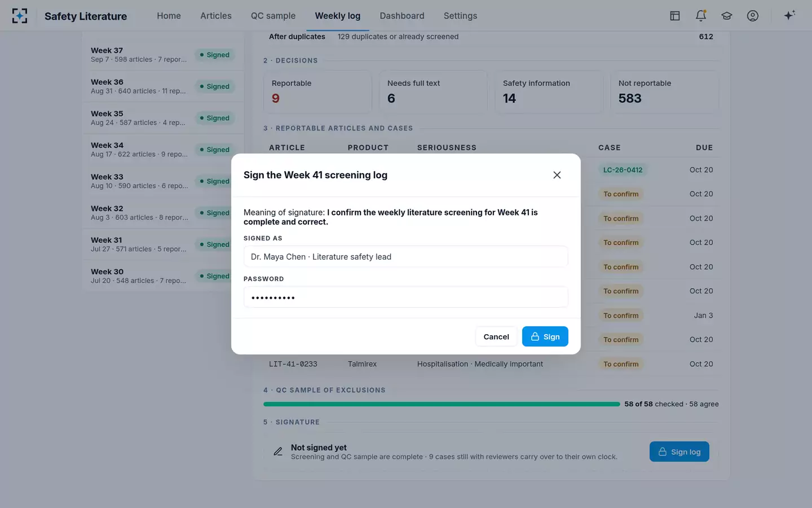Click To confirm badge in LIT-41-0233 row
This screenshot has height=508, width=812.
pyautogui.click(x=621, y=364)
